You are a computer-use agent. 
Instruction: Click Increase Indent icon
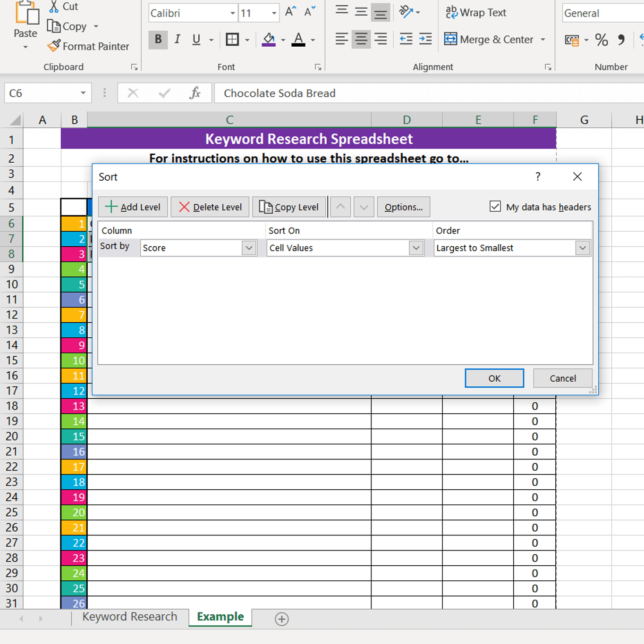pos(425,39)
